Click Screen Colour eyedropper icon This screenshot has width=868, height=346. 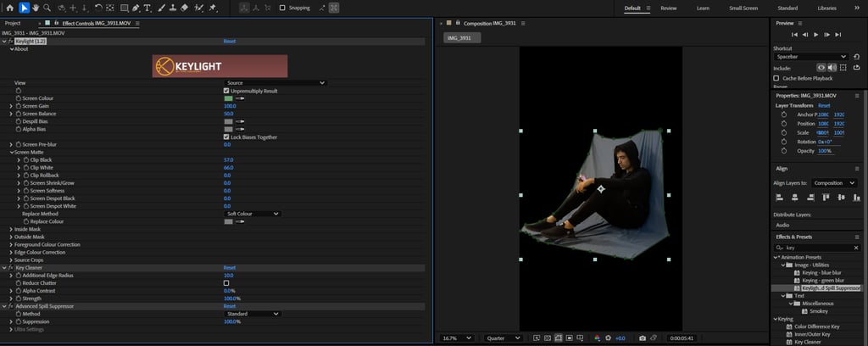240,98
